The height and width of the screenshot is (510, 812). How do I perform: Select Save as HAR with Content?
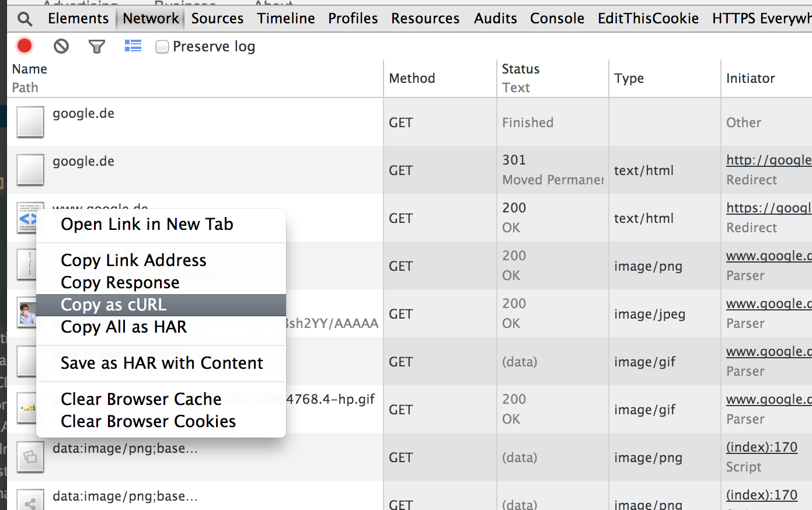click(x=161, y=363)
